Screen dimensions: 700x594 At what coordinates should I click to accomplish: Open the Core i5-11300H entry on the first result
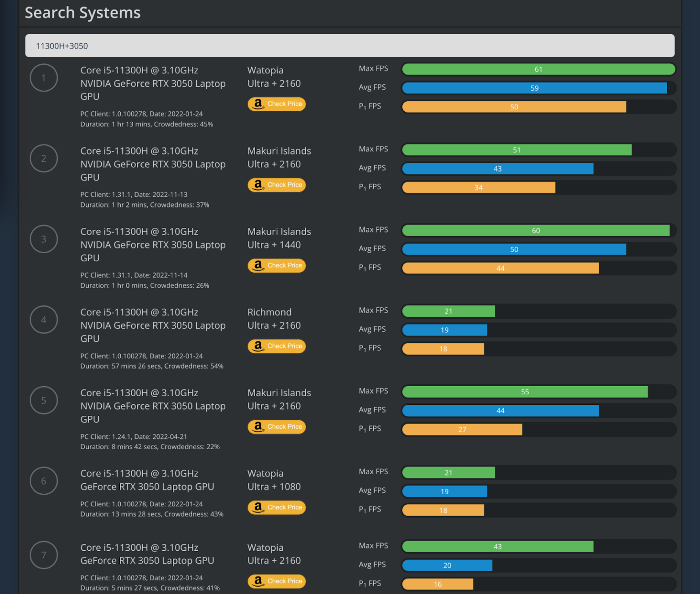point(139,70)
